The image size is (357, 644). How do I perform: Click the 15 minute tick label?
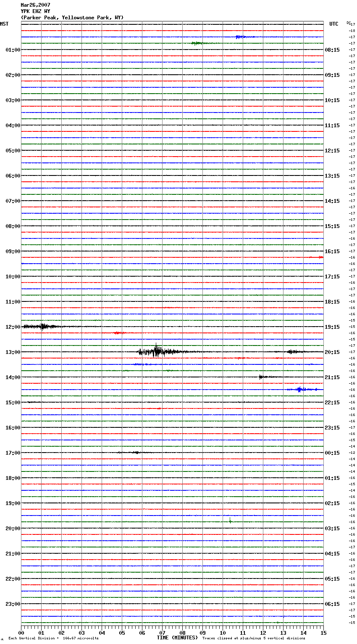tap(323, 633)
